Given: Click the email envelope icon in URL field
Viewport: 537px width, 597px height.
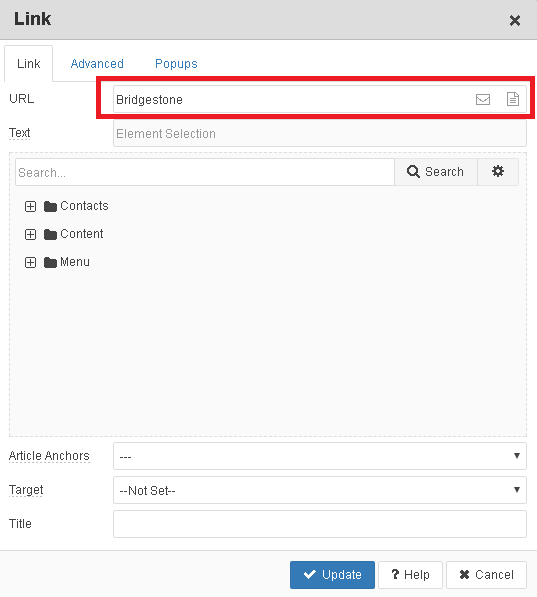Looking at the screenshot, I should [x=483, y=99].
